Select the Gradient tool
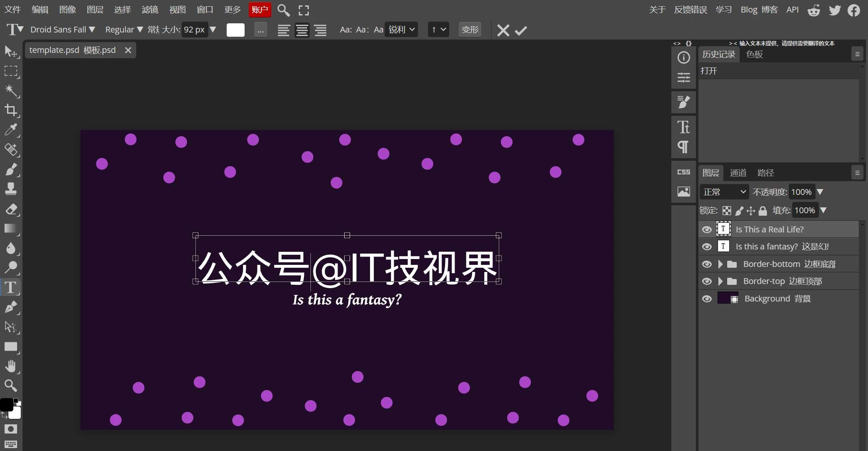 click(11, 229)
